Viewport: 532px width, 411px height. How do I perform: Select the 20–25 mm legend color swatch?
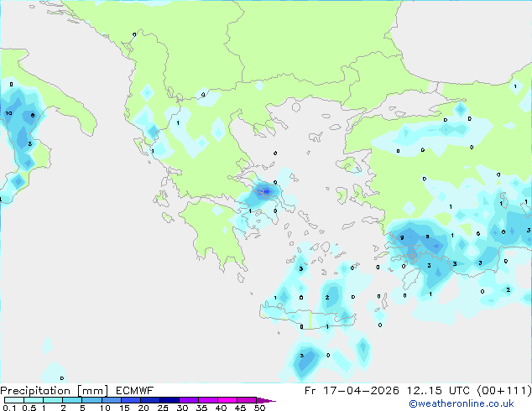pyautogui.click(x=149, y=400)
